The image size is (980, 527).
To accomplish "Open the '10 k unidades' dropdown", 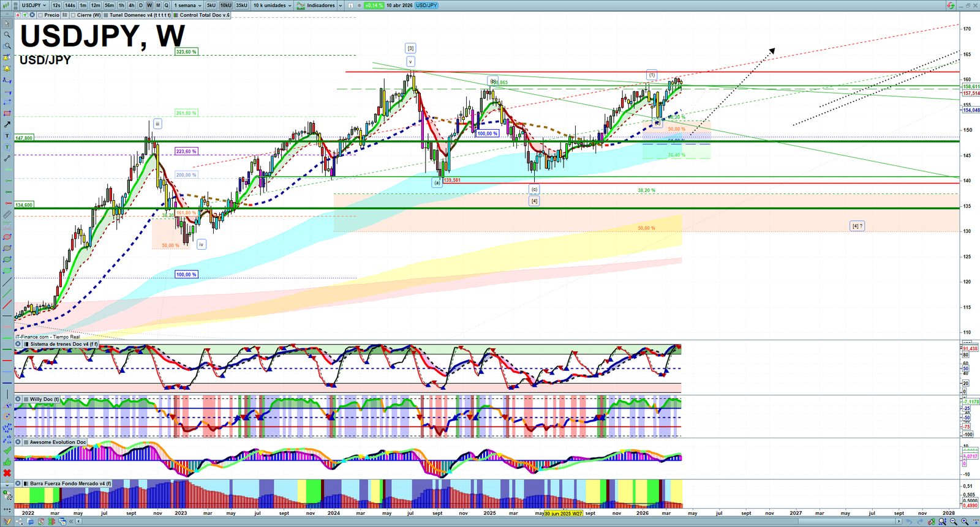I will (x=273, y=5).
